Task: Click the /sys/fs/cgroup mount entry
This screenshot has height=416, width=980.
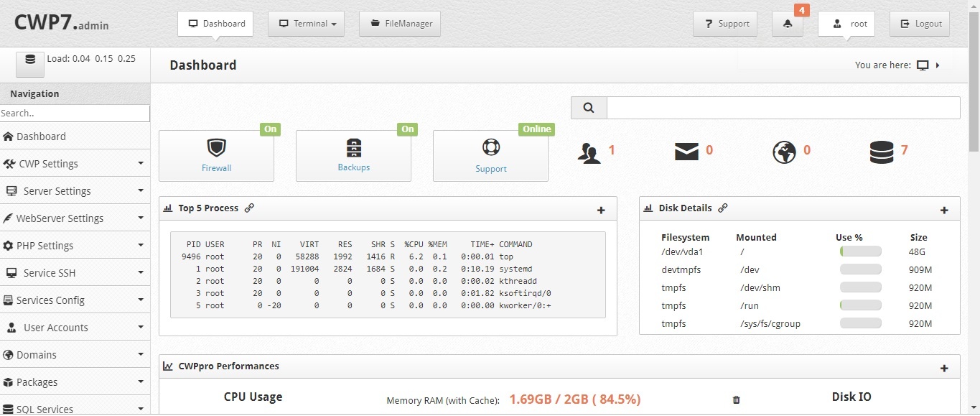Action: pyautogui.click(x=770, y=324)
